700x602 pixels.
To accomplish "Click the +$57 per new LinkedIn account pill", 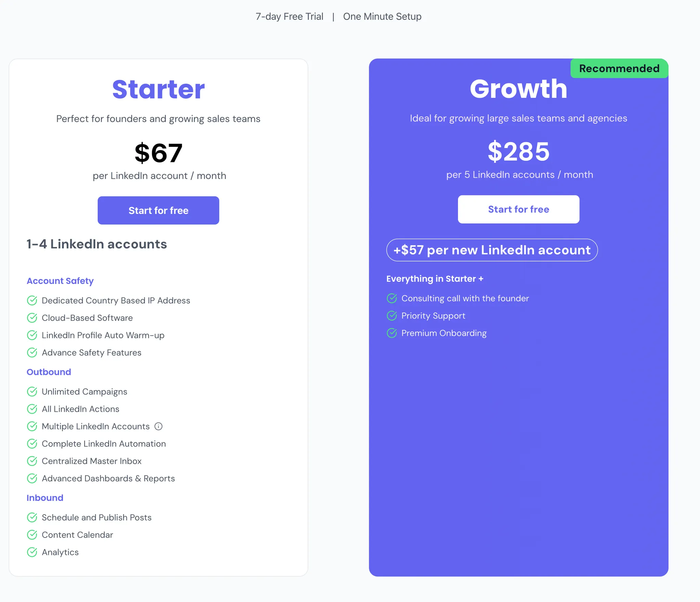I will coord(492,250).
